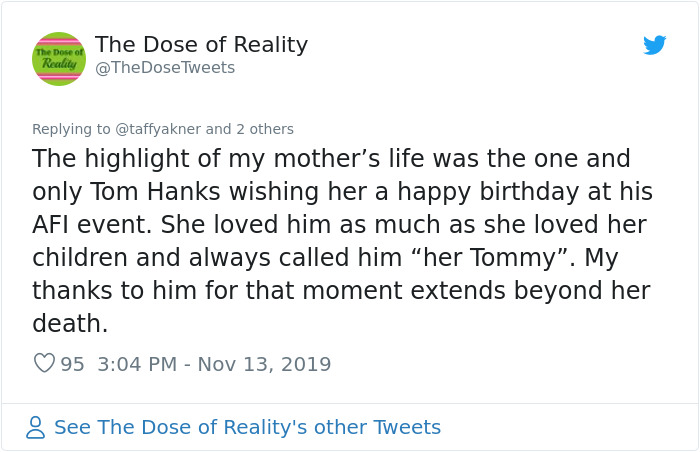The height and width of the screenshot is (452, 700).
Task: Like the tweet with the heart icon
Action: [x=44, y=364]
